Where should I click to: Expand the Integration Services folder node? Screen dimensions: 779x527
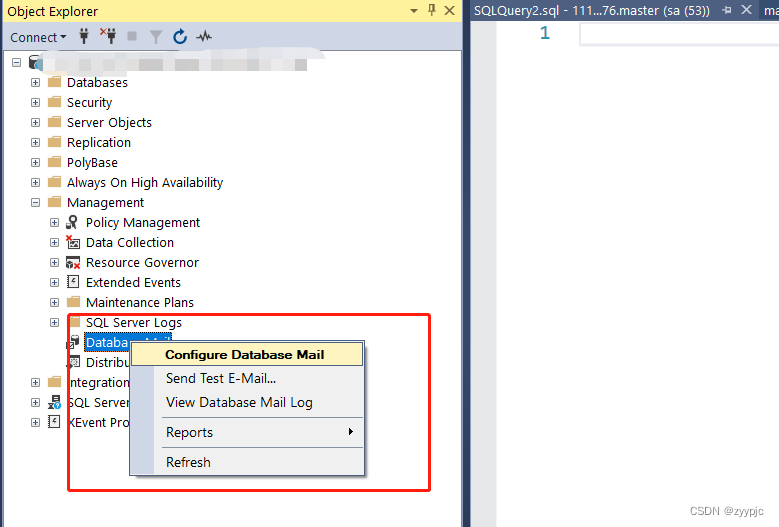tap(35, 382)
